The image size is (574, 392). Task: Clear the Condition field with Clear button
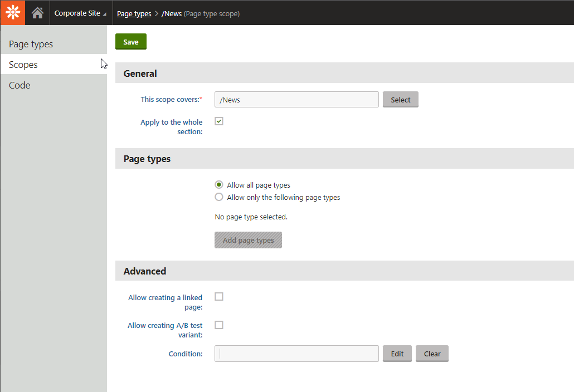tap(432, 354)
